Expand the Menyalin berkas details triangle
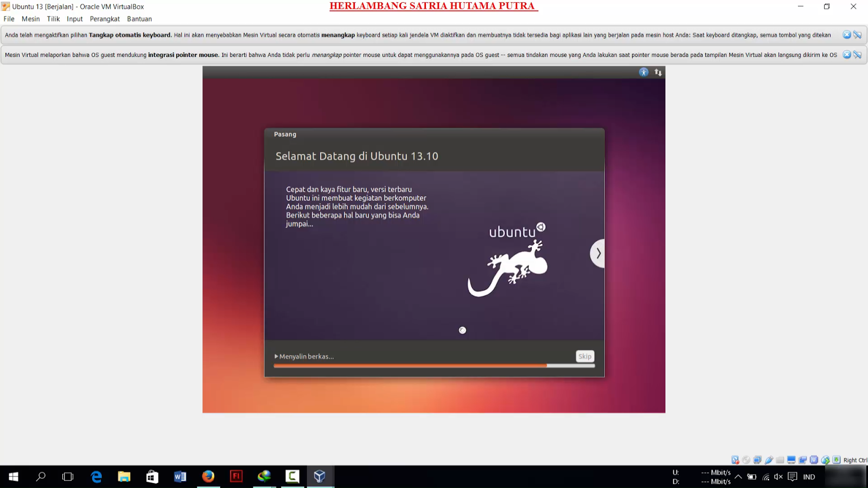The height and width of the screenshot is (488, 868). tap(276, 356)
